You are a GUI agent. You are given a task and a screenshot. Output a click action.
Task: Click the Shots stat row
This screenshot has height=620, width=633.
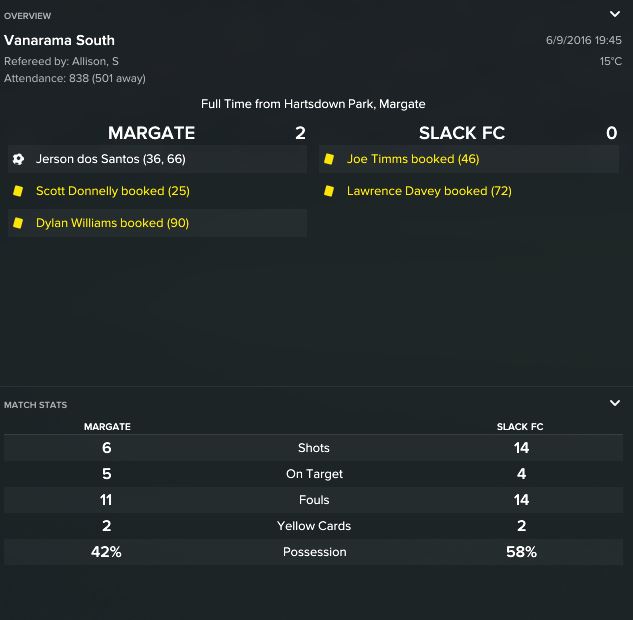point(314,448)
